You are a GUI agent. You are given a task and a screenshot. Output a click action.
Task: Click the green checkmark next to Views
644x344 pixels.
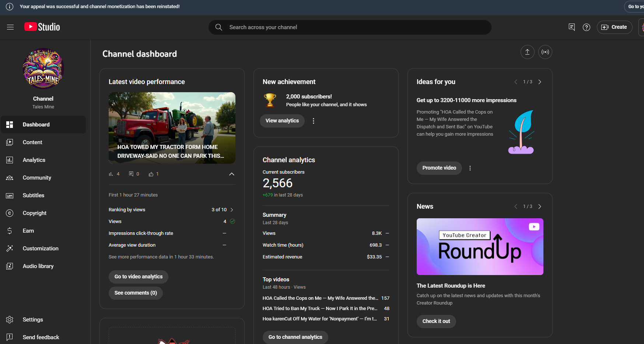click(232, 222)
